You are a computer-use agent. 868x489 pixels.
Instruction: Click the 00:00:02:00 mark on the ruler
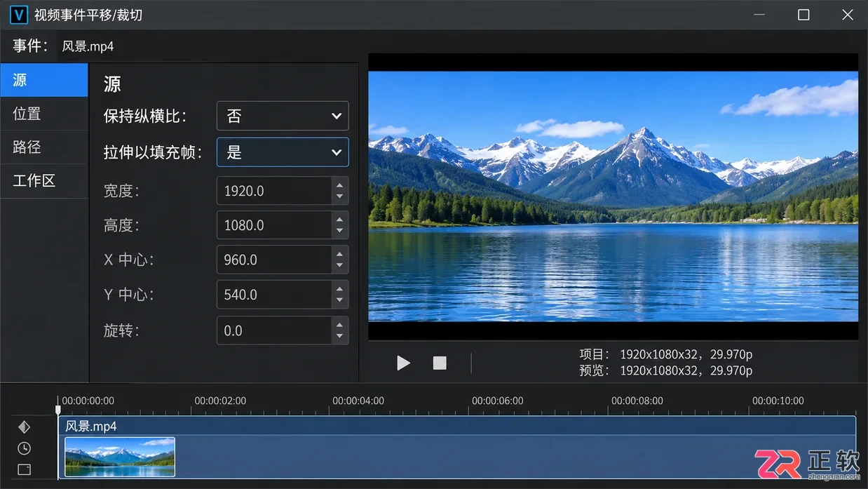(x=220, y=401)
